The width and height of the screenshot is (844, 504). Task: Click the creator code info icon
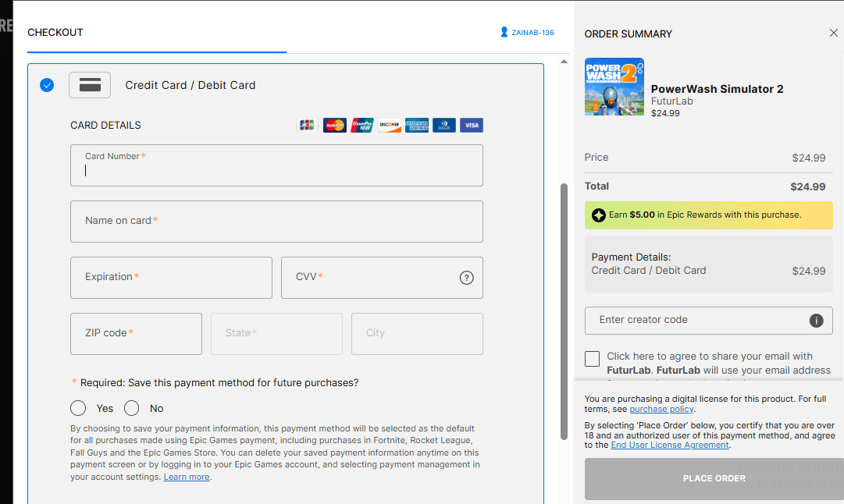tap(816, 321)
